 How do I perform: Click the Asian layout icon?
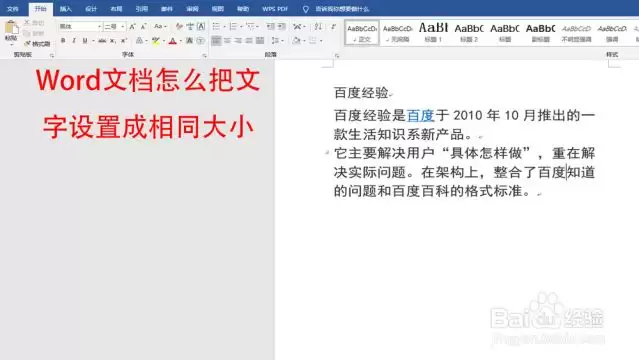pos(297,27)
